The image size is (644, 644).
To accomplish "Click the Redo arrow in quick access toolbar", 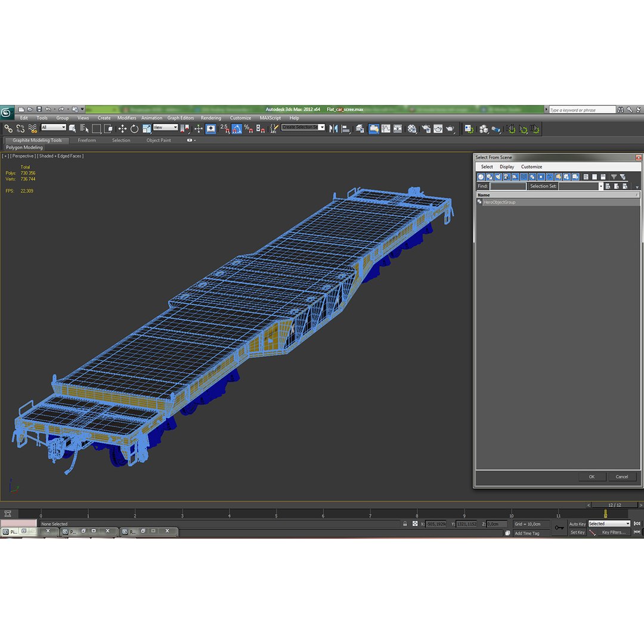I will (x=61, y=109).
